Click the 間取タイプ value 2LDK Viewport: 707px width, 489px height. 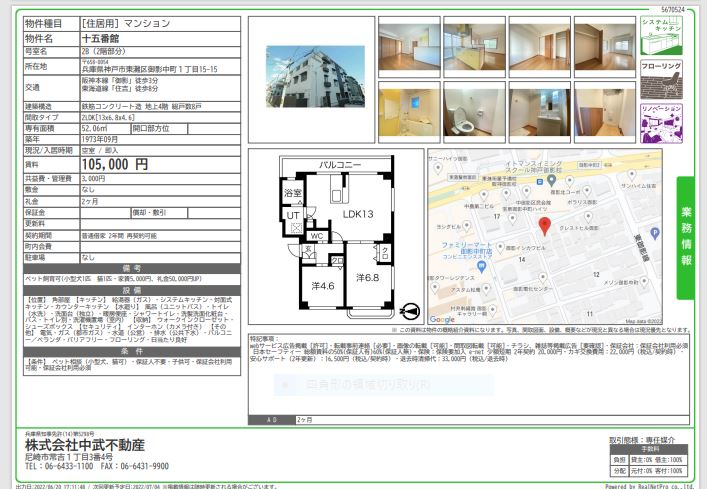pyautogui.click(x=108, y=118)
